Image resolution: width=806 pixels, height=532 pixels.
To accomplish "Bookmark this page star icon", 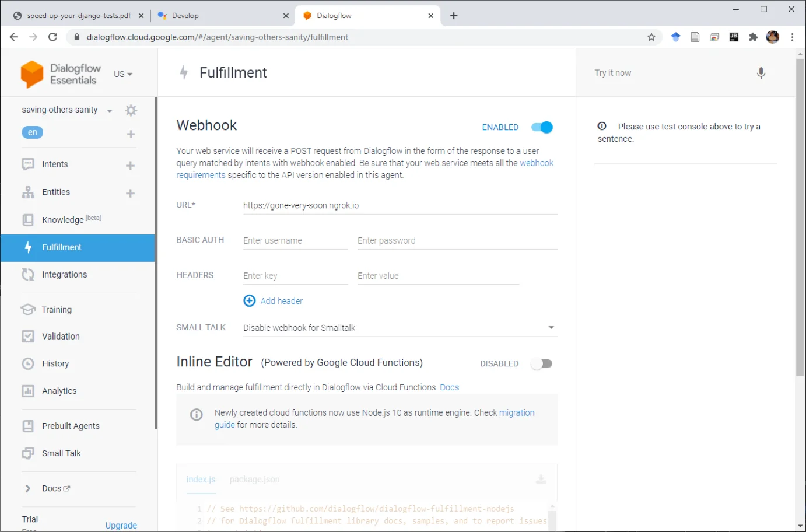I will 651,37.
